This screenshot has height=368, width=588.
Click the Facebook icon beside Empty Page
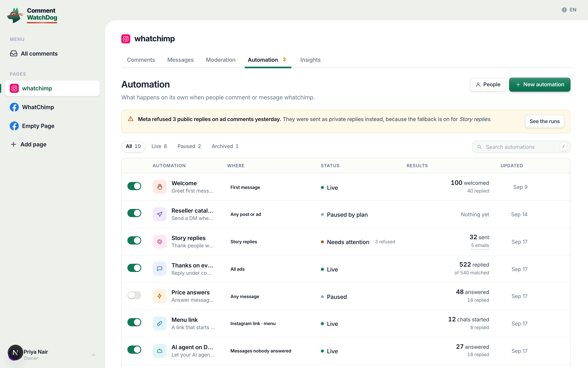point(14,126)
